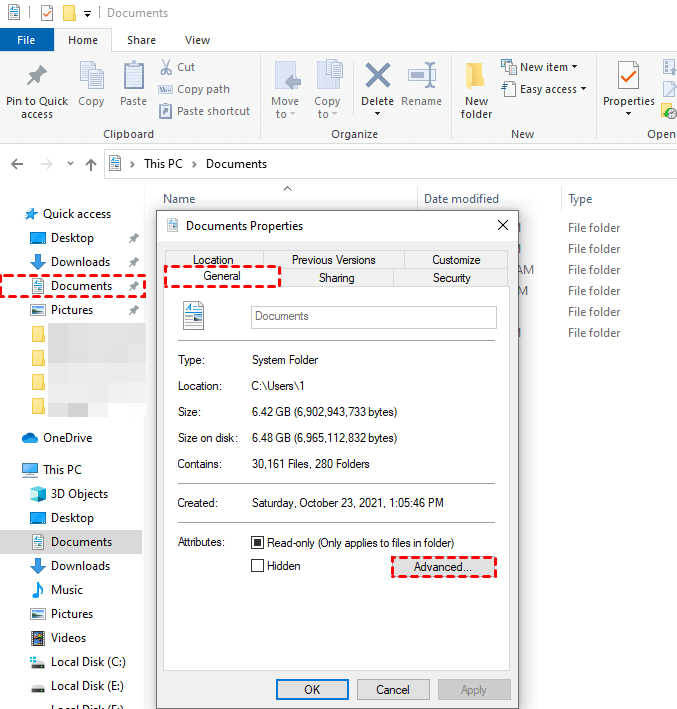Click the This PC monitor icon
The width and height of the screenshot is (677, 709).
(x=30, y=470)
